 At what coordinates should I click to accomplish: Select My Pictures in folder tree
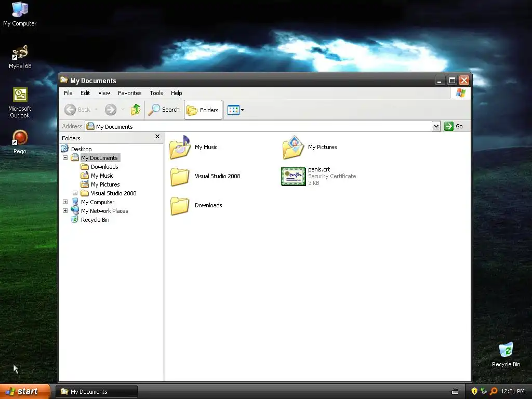coord(105,184)
